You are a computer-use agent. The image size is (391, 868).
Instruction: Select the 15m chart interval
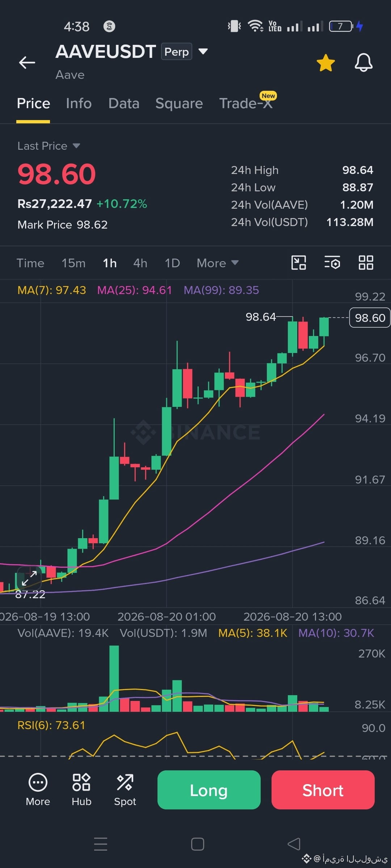(x=73, y=263)
